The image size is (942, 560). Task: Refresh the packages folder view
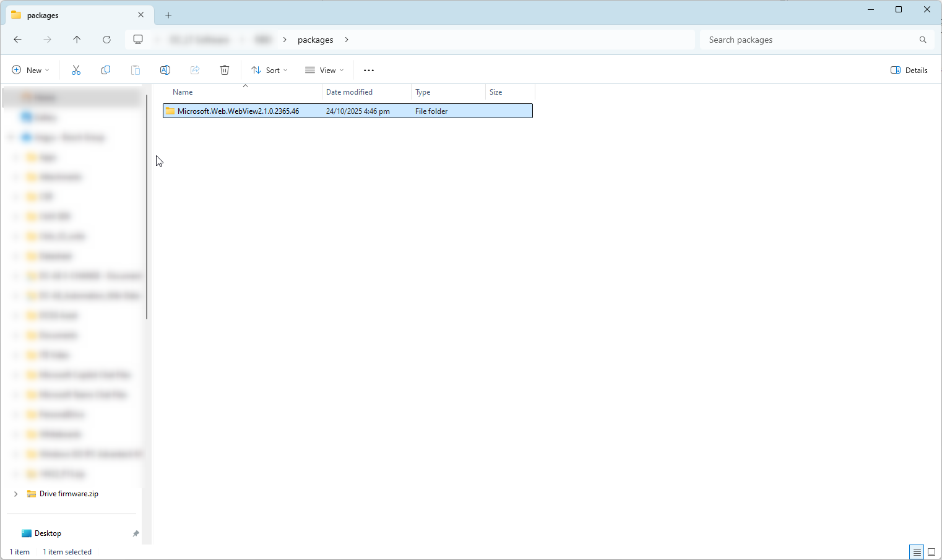106,40
